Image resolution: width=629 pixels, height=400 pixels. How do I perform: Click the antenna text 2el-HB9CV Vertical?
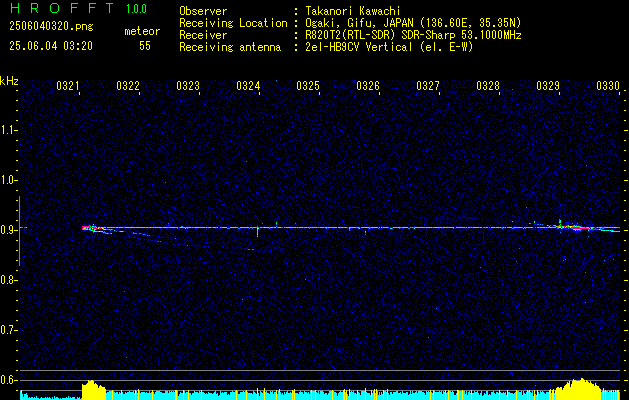(359, 47)
